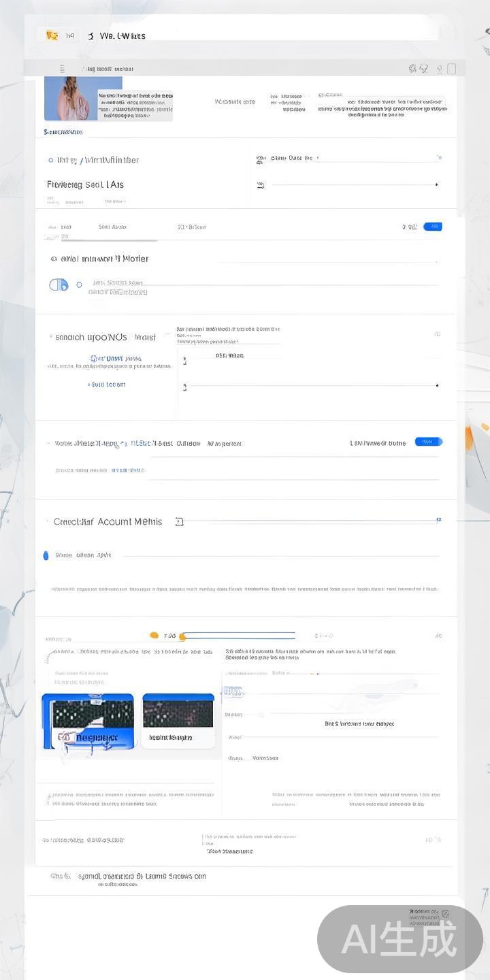490x980 pixels.
Task: Click the blue dot icon below Account Methis
Action: tap(46, 555)
